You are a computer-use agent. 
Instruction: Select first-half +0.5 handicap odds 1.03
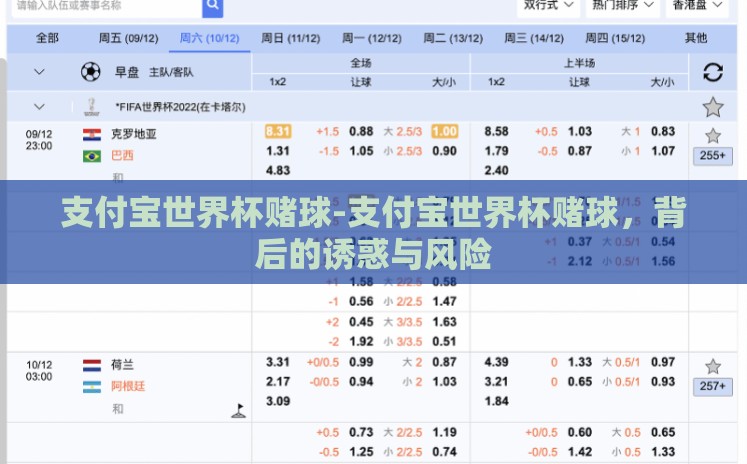580,131
